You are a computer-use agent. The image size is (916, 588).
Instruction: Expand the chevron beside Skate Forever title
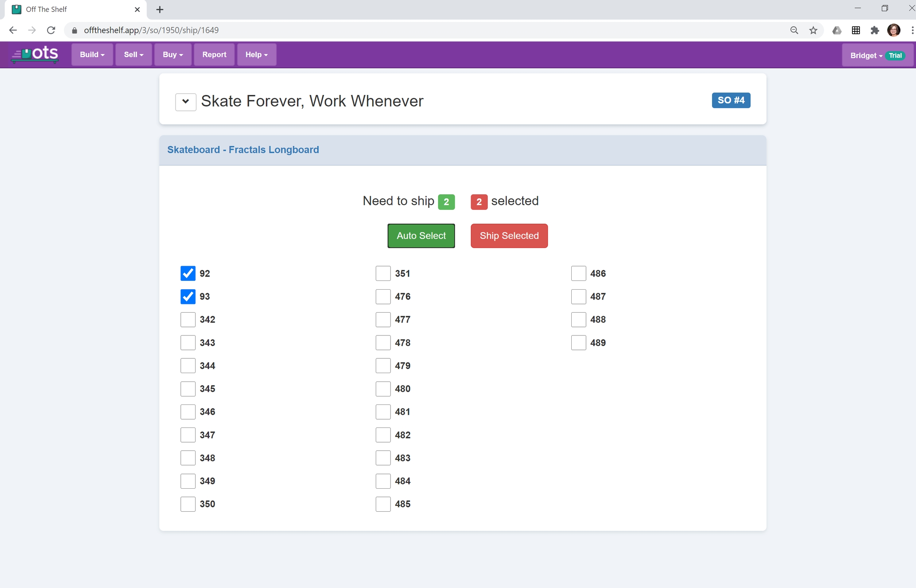click(x=186, y=102)
